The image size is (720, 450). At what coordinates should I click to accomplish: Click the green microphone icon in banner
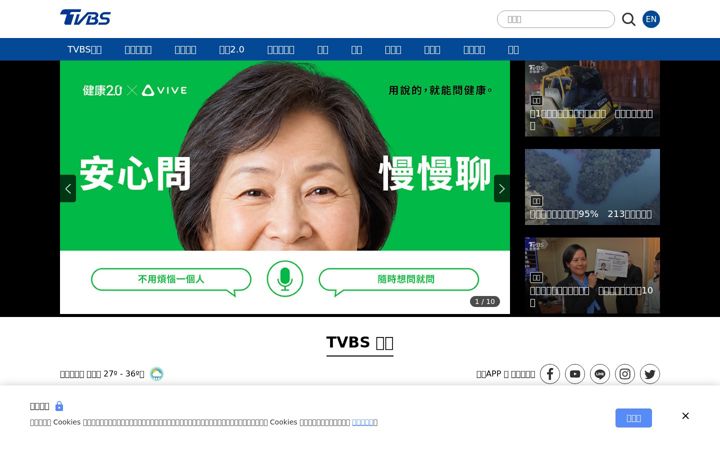[285, 279]
